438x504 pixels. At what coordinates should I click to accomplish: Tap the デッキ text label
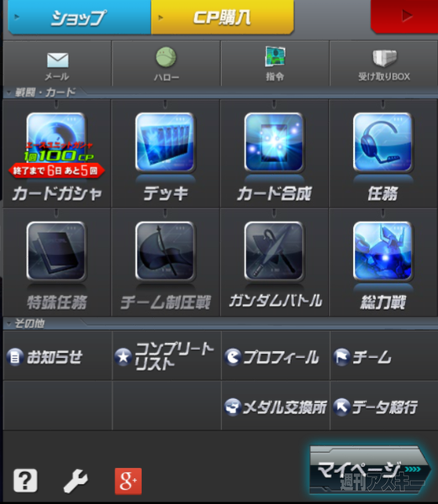(166, 193)
